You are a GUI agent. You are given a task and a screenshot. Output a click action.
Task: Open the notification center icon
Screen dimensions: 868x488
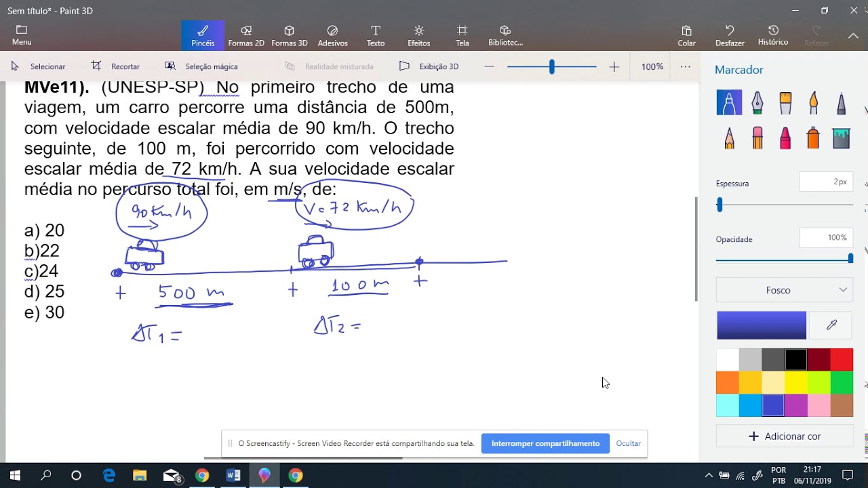pyautogui.click(x=847, y=476)
